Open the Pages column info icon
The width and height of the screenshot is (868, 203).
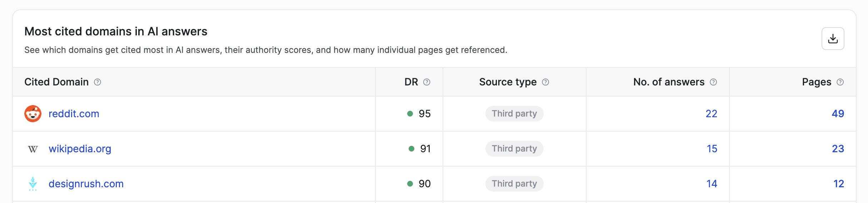[840, 82]
